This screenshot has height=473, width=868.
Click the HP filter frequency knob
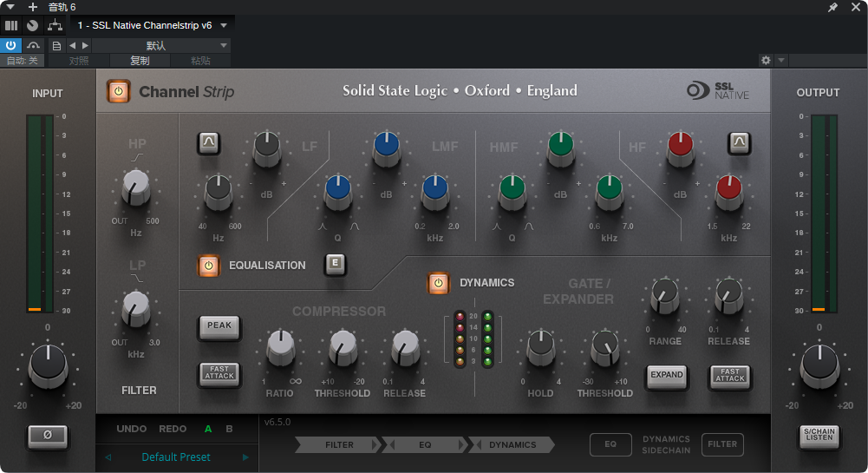135,187
